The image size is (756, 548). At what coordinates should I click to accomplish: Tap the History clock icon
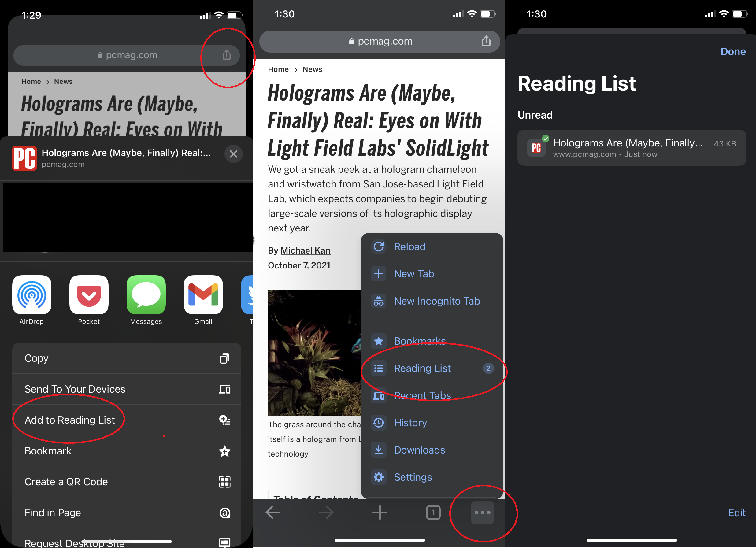[x=379, y=423]
